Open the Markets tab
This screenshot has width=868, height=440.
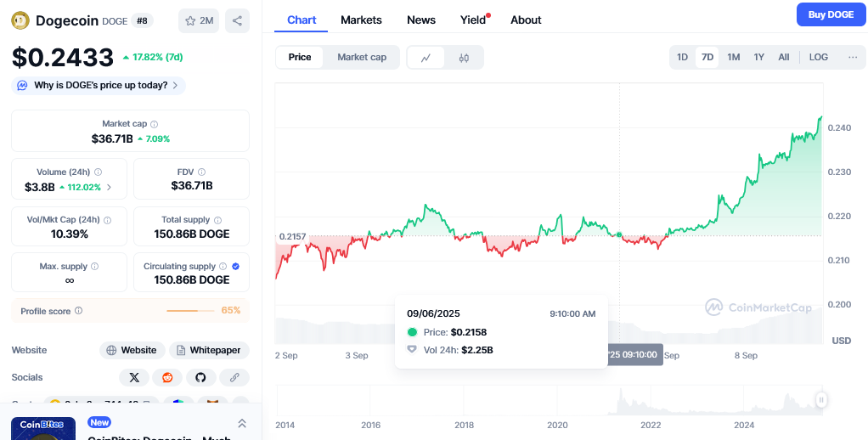(x=361, y=20)
